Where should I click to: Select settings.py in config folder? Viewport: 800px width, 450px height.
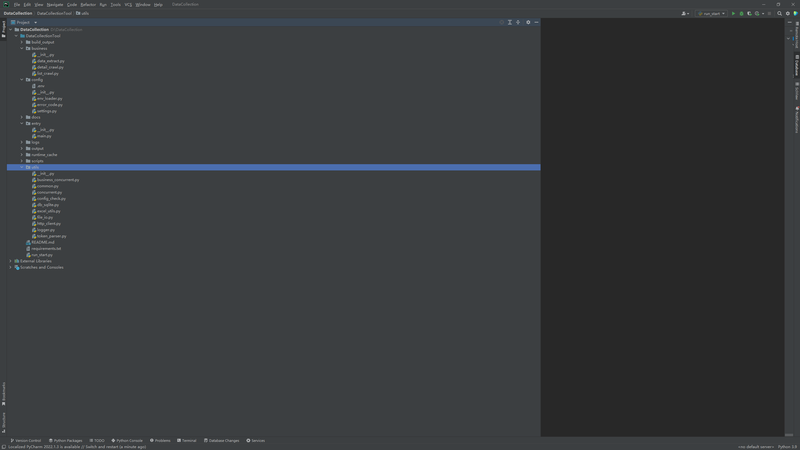pyautogui.click(x=46, y=111)
